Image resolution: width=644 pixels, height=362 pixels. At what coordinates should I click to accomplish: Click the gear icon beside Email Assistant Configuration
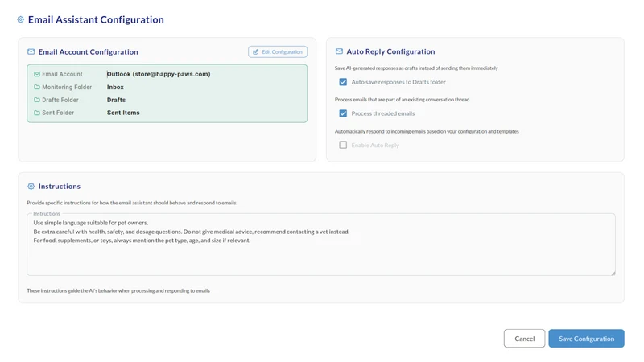(21, 19)
